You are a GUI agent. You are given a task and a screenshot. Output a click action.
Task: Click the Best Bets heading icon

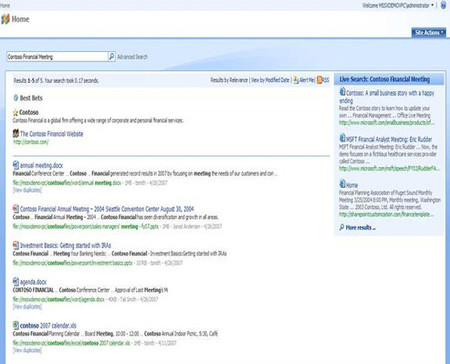(x=15, y=98)
